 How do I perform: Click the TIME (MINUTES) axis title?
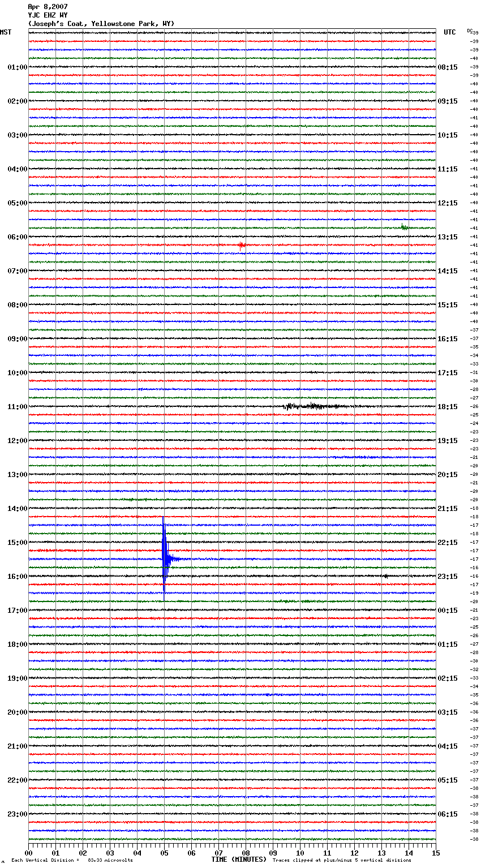(x=239, y=860)
